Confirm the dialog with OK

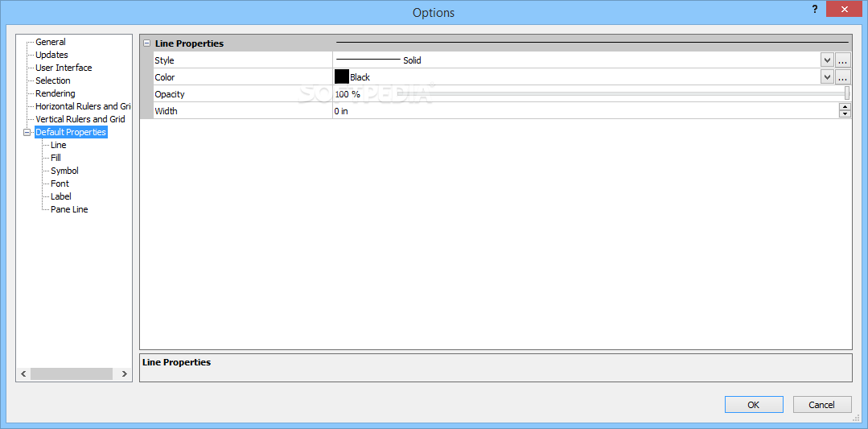pyautogui.click(x=754, y=405)
